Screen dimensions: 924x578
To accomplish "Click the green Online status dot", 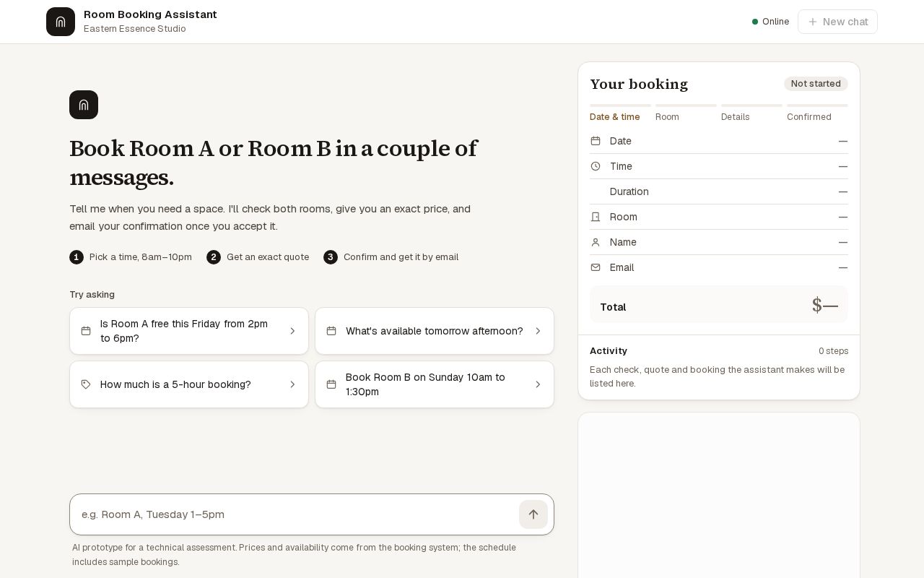I will [755, 22].
